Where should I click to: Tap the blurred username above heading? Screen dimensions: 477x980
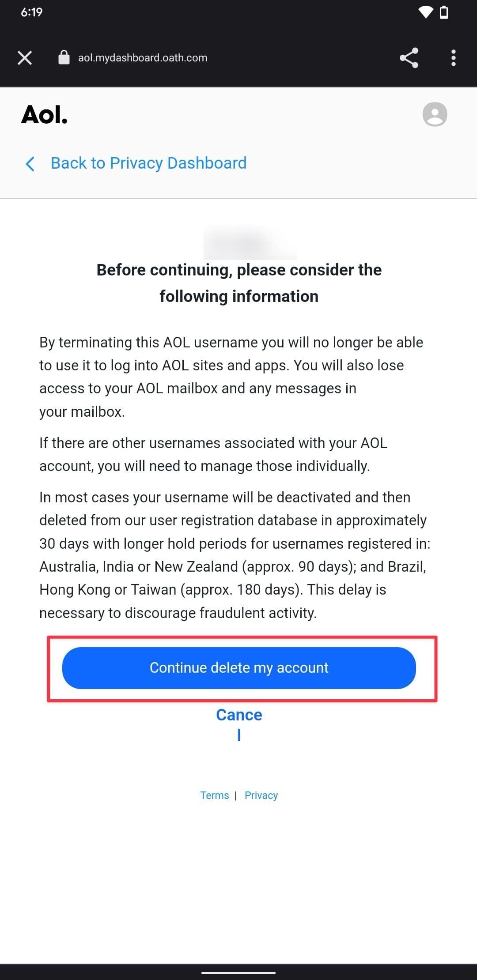click(x=250, y=242)
